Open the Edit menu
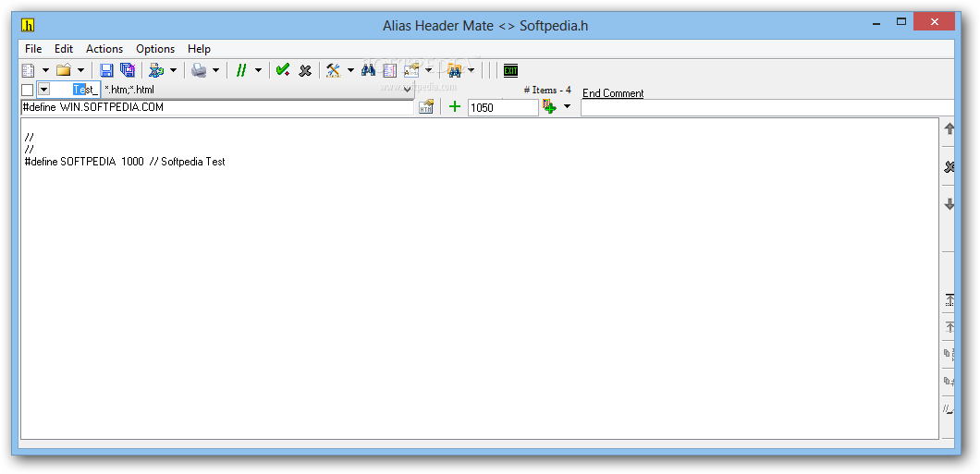The image size is (980, 474). tap(64, 49)
